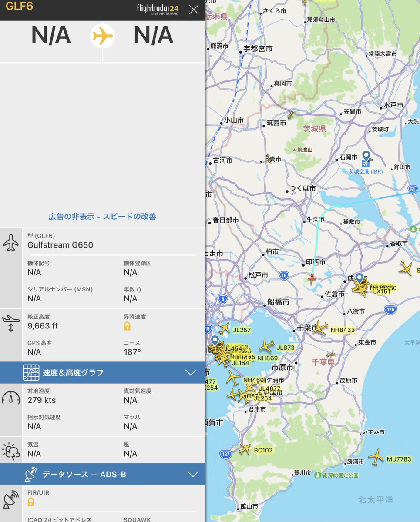Select flight JL873 aircraft on map
The image size is (420, 522).
[x=266, y=346]
